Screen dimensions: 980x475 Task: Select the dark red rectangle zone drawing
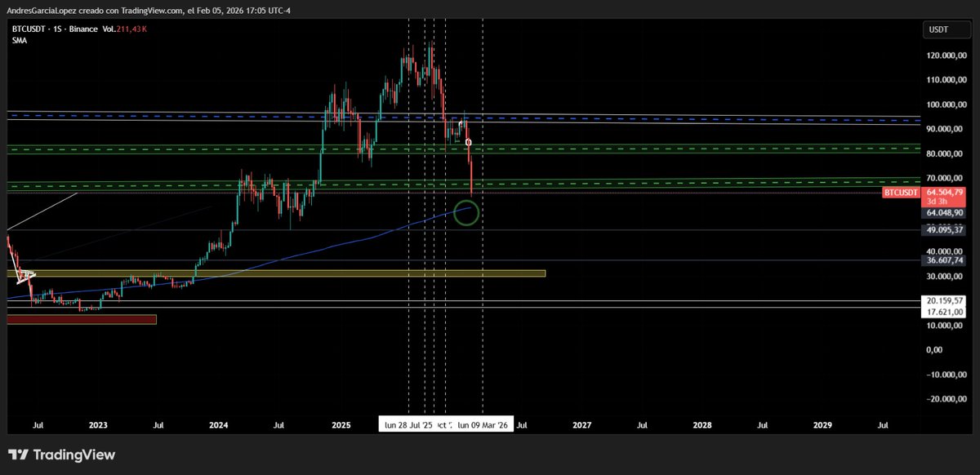[81, 319]
